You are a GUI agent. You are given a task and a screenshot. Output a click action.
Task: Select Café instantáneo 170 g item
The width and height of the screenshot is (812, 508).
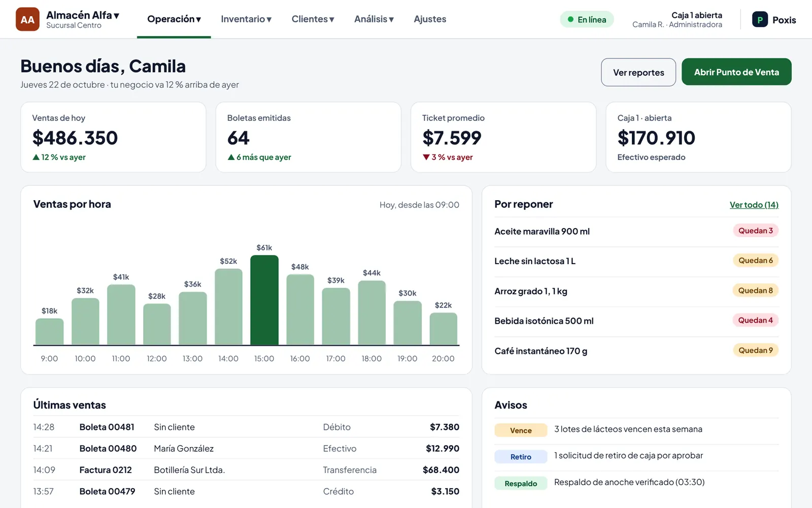pyautogui.click(x=636, y=351)
